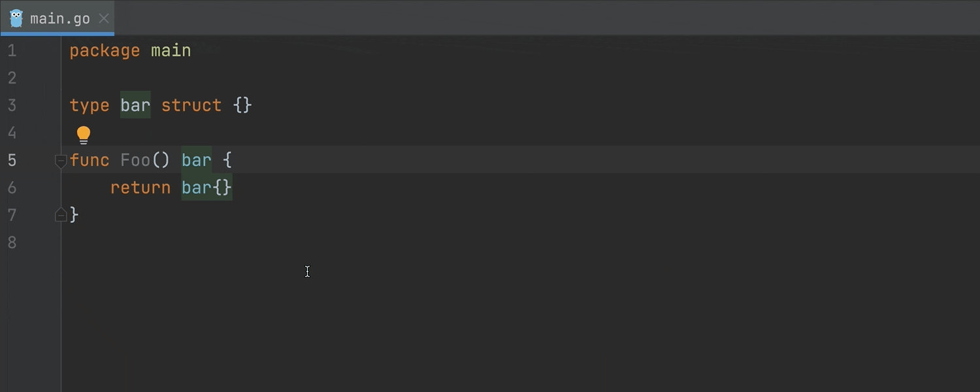Viewport: 980px width, 392px height.
Task: Click line number 6 in gutter
Action: [12, 188]
